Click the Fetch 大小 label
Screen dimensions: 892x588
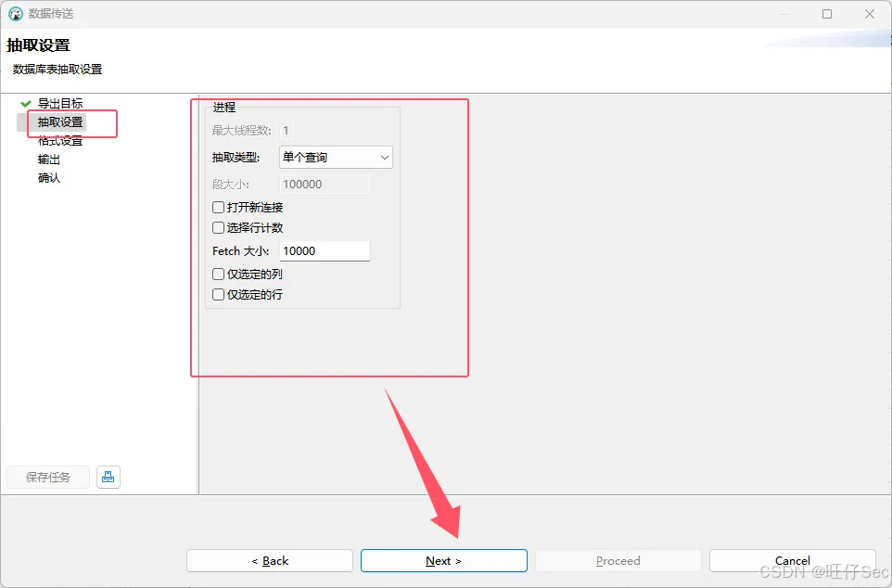pos(241,251)
